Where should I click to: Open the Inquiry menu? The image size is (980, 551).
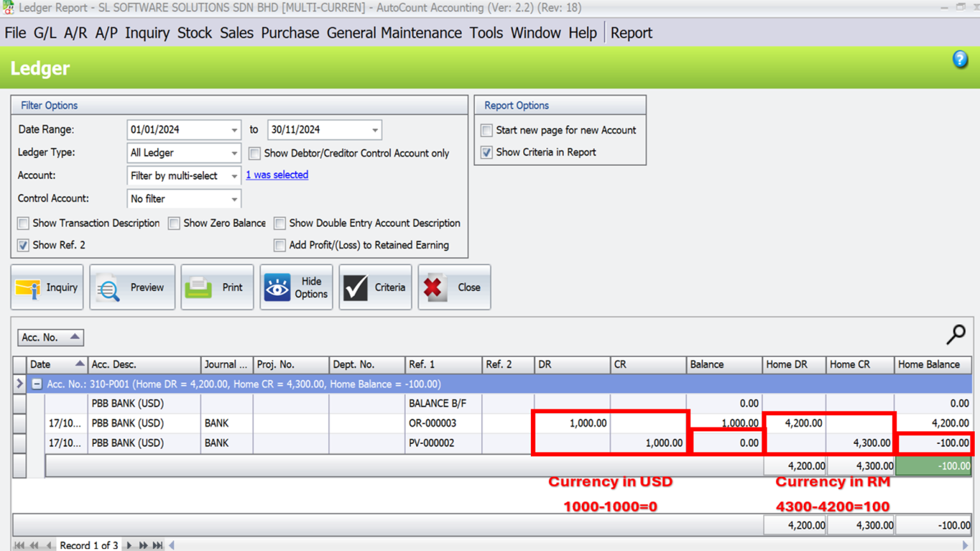[x=147, y=33]
